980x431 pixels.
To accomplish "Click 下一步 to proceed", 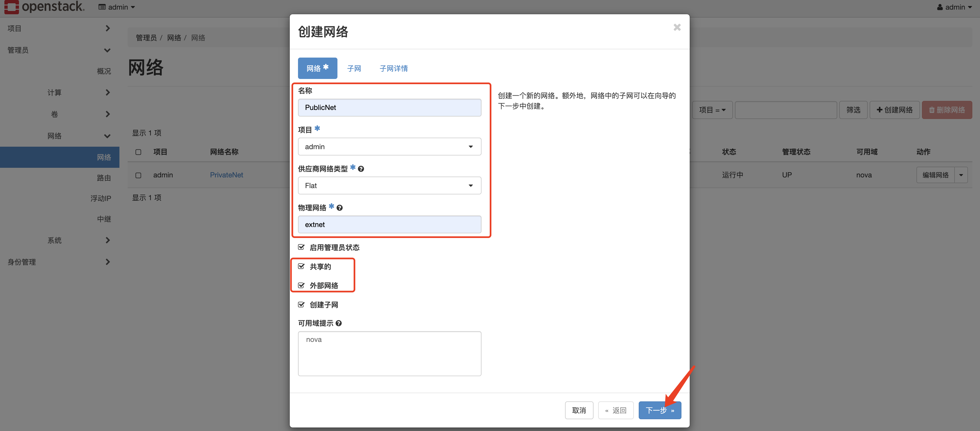I will pyautogui.click(x=660, y=410).
